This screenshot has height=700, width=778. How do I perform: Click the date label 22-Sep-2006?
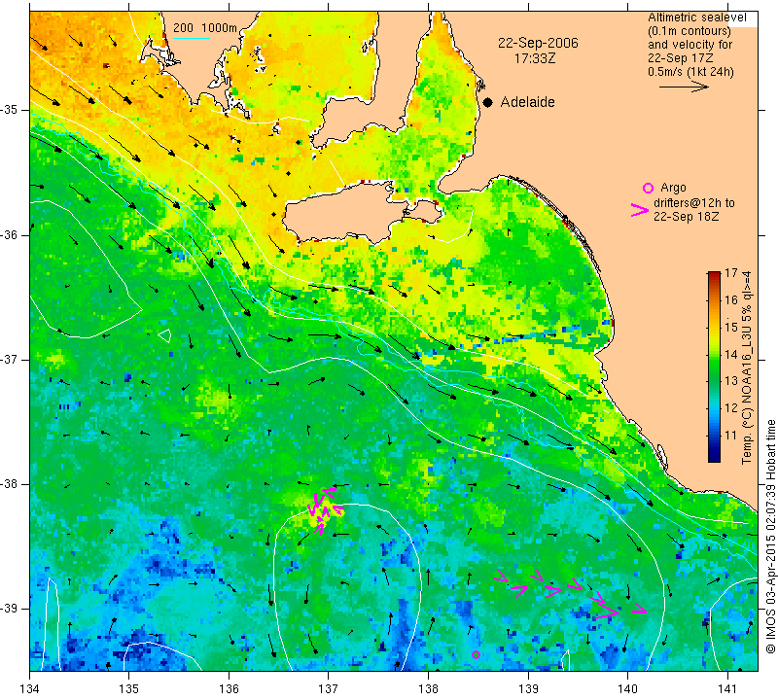click(538, 43)
